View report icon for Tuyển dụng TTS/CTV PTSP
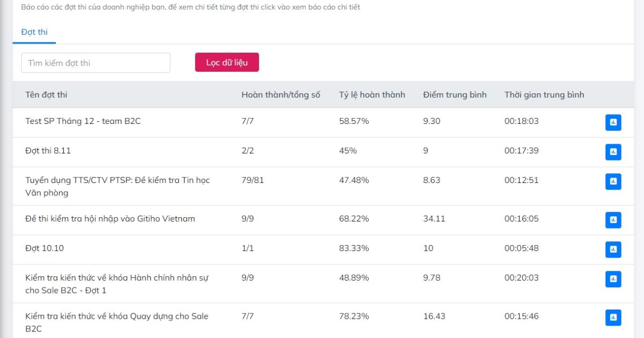This screenshot has height=338, width=644. pos(613,181)
